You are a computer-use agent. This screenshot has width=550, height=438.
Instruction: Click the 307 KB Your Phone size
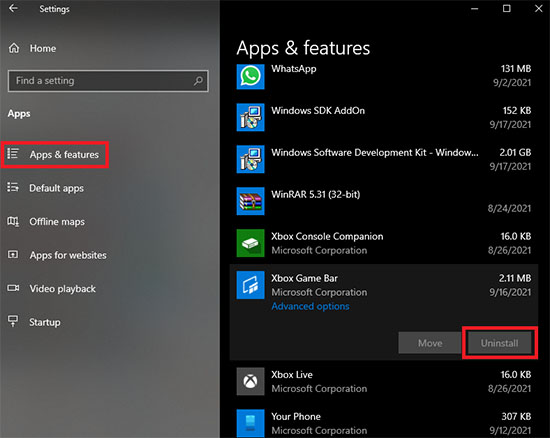click(516, 416)
